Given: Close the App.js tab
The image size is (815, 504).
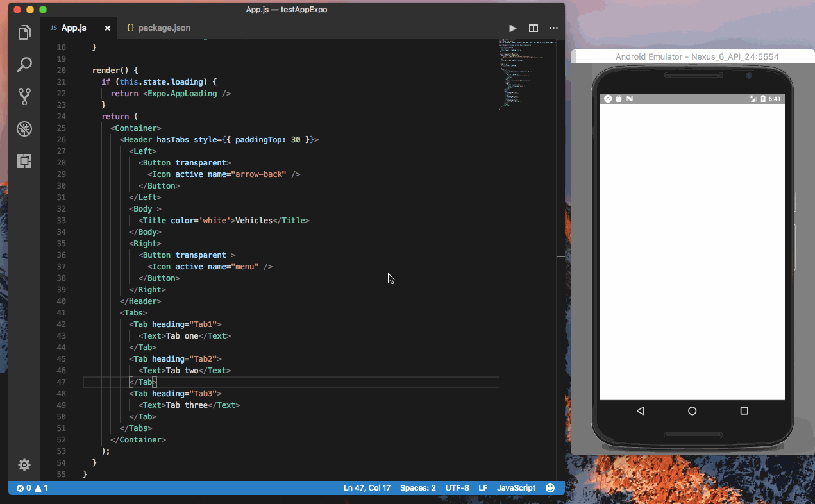Looking at the screenshot, I should (108, 28).
